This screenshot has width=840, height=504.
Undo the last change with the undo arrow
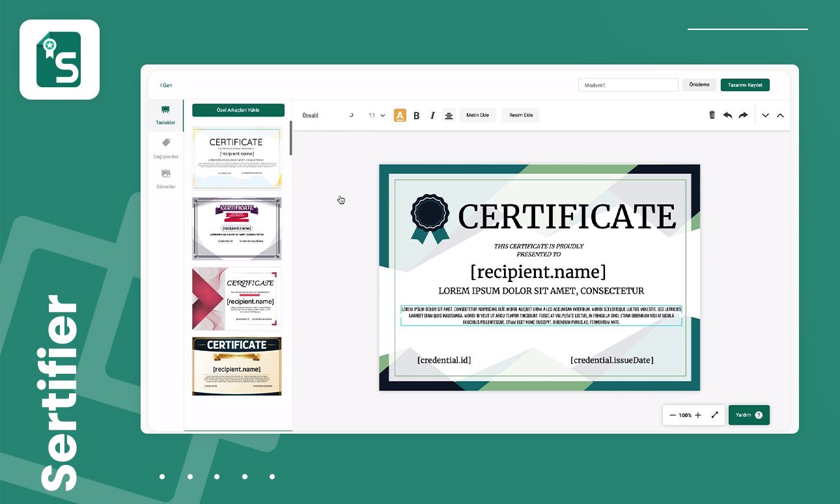click(727, 115)
